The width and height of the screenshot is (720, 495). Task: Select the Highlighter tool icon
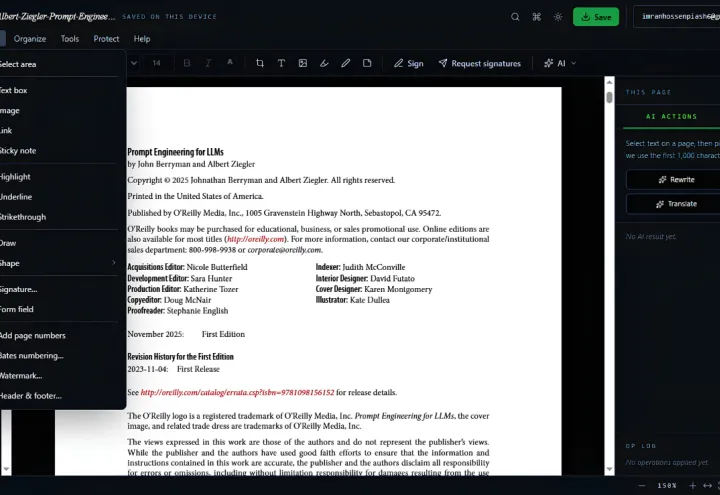(x=324, y=63)
